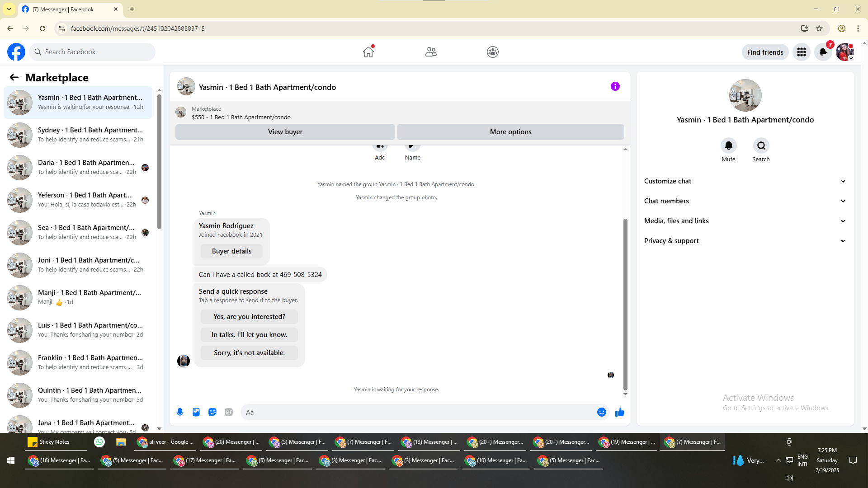The width and height of the screenshot is (868, 488).
Task: Click the voice clip microphone icon
Action: (180, 412)
